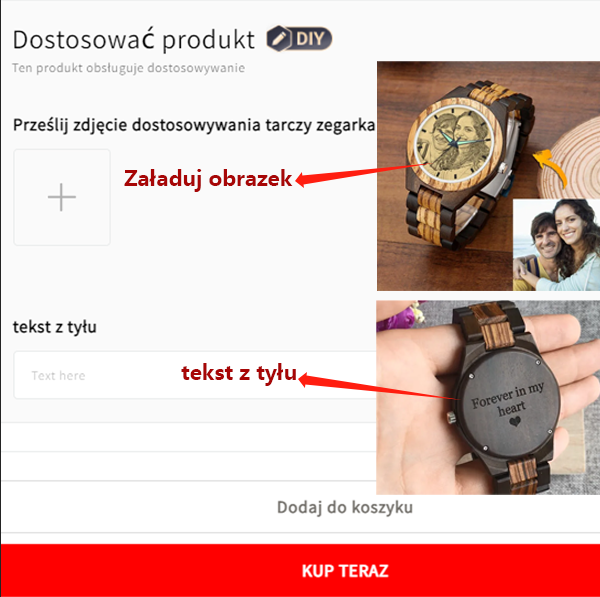Click the orange curved arrow on image
The width and height of the screenshot is (600, 597).
[x=550, y=168]
